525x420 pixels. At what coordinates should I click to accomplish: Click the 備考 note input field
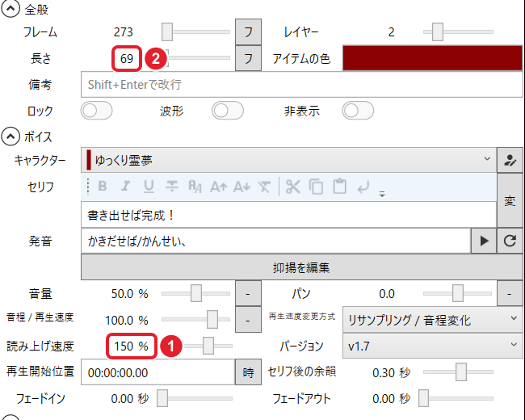click(x=302, y=84)
